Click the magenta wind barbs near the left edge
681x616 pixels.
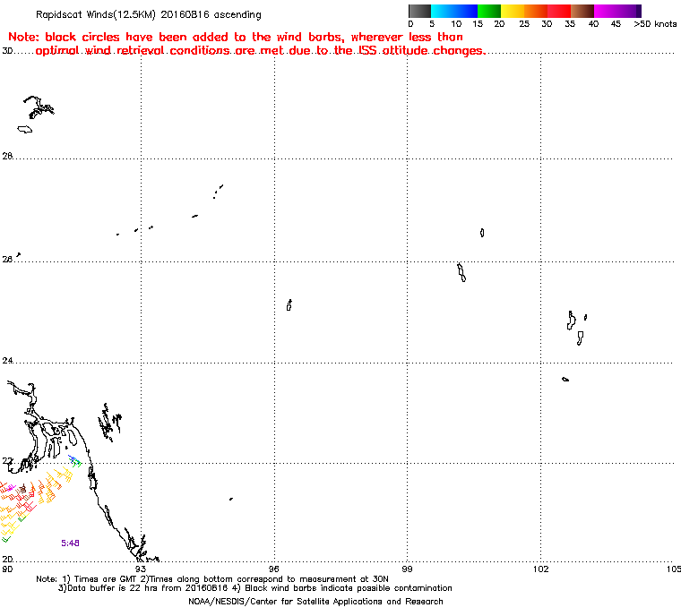10,488
